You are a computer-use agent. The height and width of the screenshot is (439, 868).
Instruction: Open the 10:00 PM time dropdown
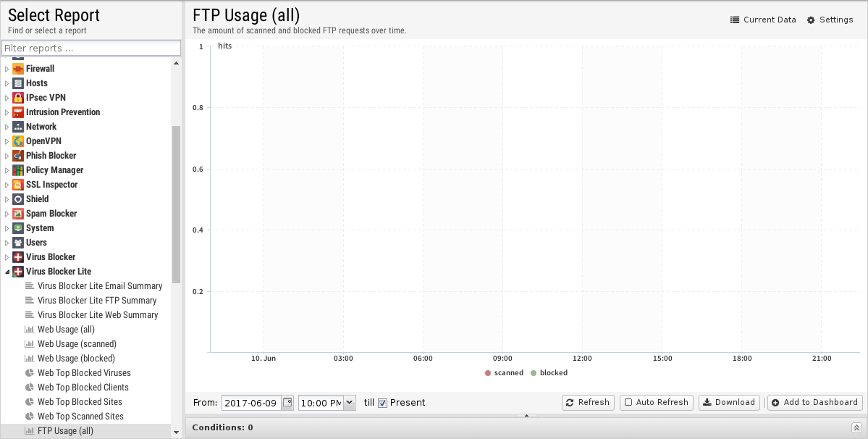coord(350,403)
